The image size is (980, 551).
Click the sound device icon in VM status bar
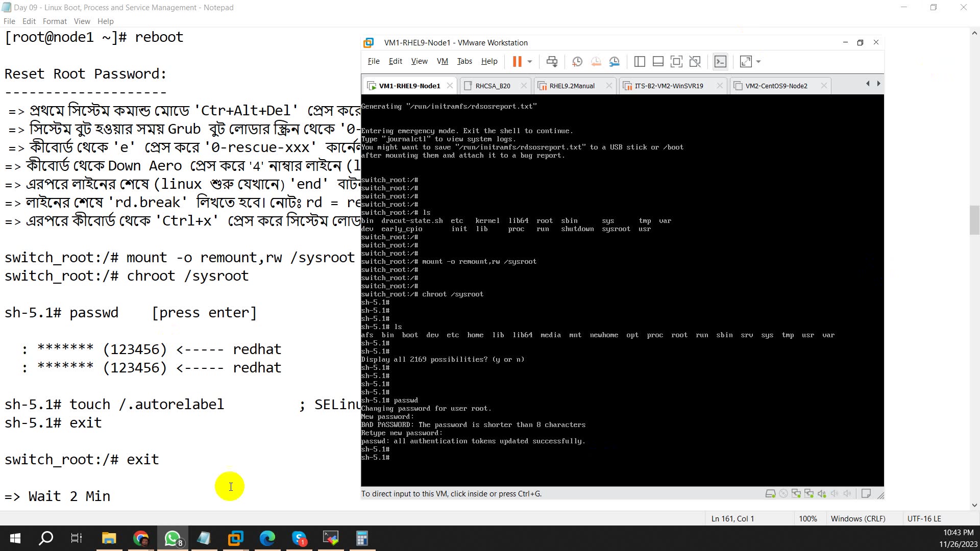822,493
